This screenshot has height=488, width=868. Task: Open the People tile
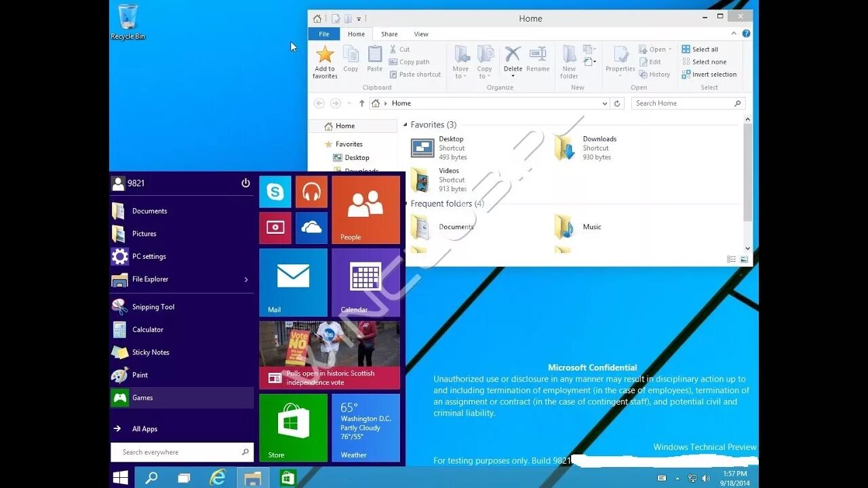pos(366,210)
